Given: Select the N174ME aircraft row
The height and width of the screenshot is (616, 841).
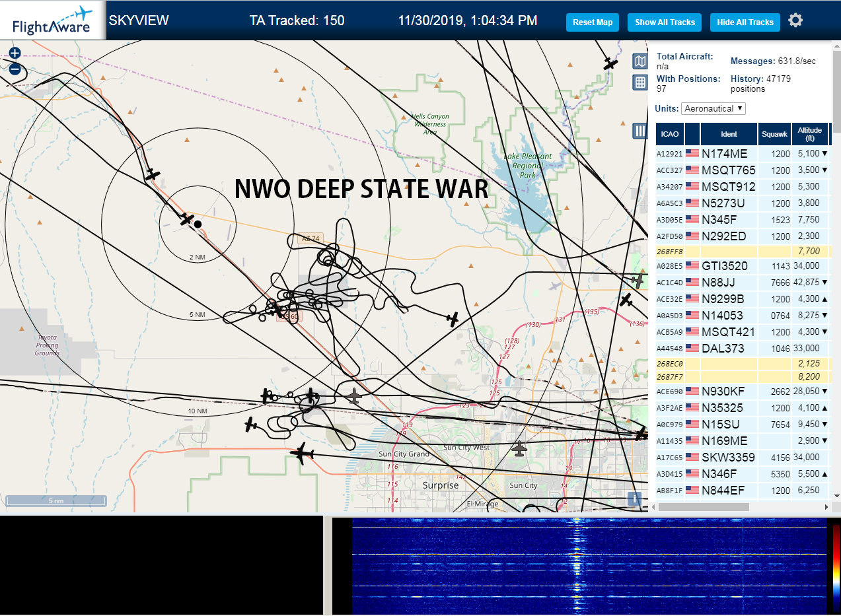Looking at the screenshot, I should point(743,154).
